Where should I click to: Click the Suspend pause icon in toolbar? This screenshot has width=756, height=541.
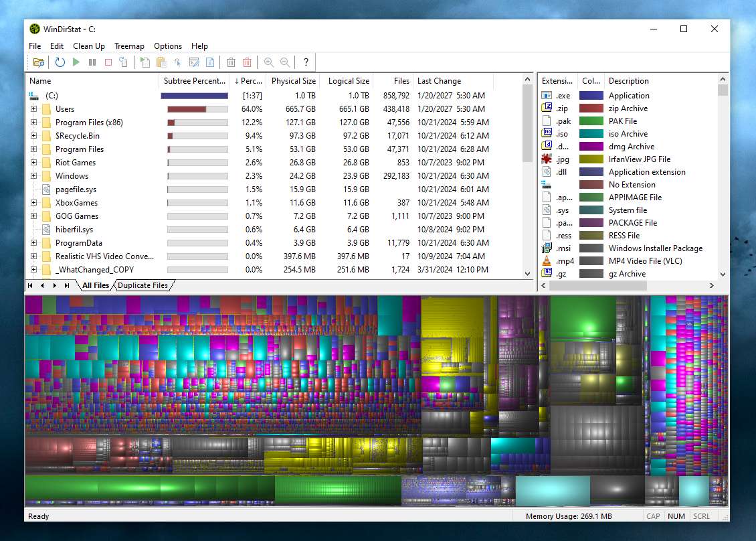pos(92,62)
